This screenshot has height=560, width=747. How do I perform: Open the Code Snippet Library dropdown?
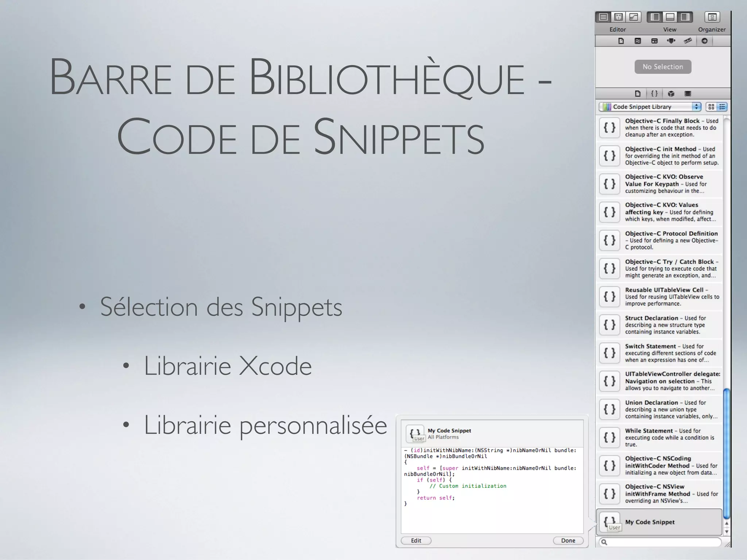coord(650,107)
